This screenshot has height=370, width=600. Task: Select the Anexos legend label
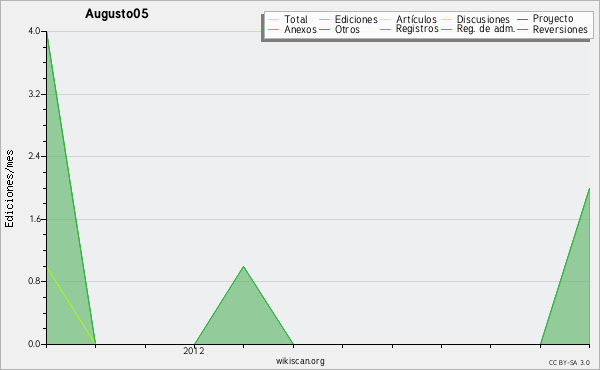click(300, 29)
